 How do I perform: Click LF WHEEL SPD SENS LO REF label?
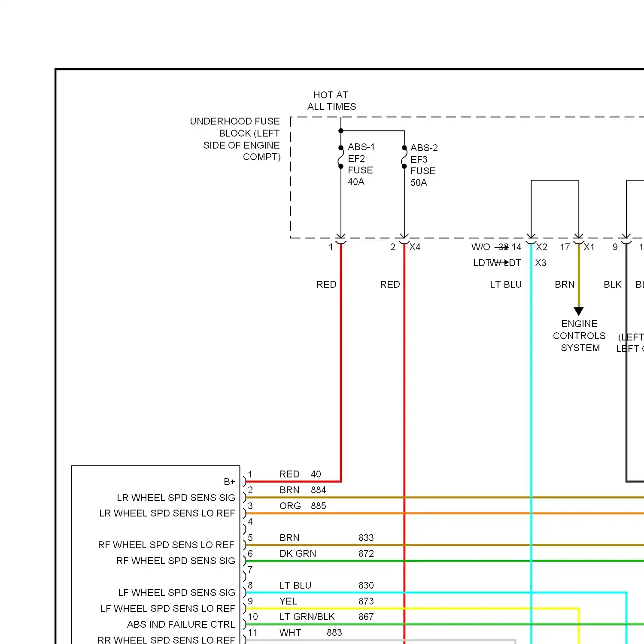[168, 609]
